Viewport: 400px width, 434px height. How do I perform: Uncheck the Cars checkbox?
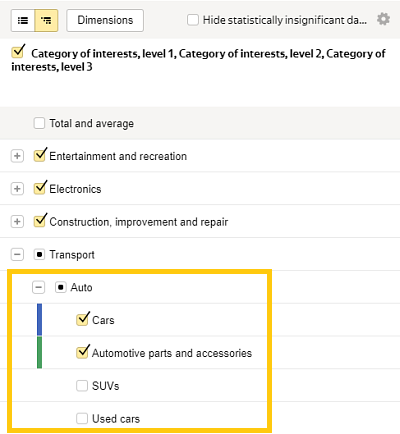click(83, 319)
